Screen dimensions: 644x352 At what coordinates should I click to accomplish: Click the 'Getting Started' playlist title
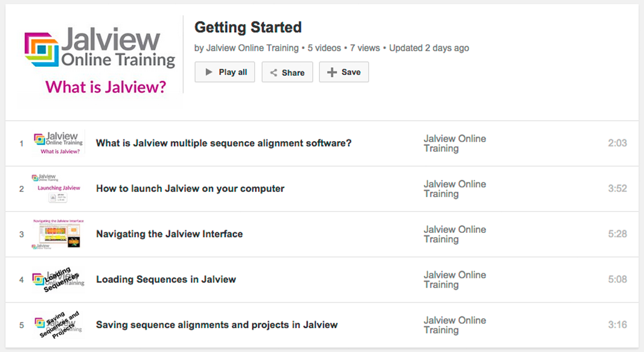(248, 27)
